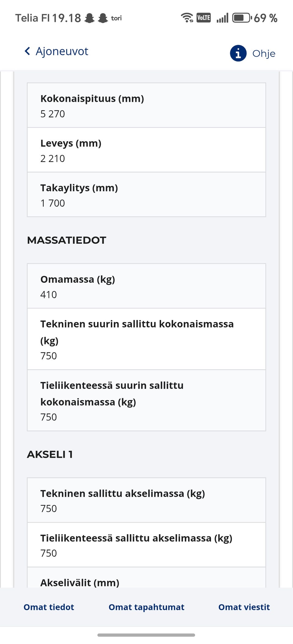293x644 pixels.
Task: Select the Takaylitys (mm) row
Action: point(146,195)
